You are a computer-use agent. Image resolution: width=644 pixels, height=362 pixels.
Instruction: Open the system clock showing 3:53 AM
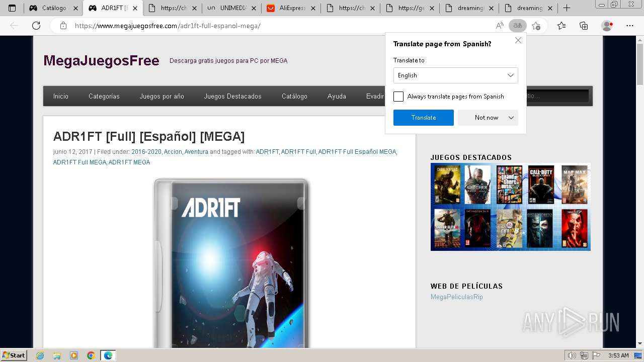(618, 355)
